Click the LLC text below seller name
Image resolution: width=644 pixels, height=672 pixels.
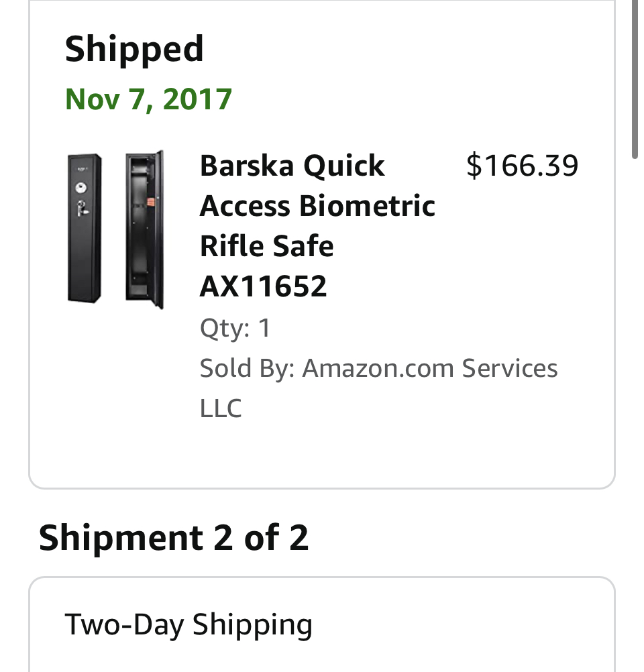click(x=221, y=408)
